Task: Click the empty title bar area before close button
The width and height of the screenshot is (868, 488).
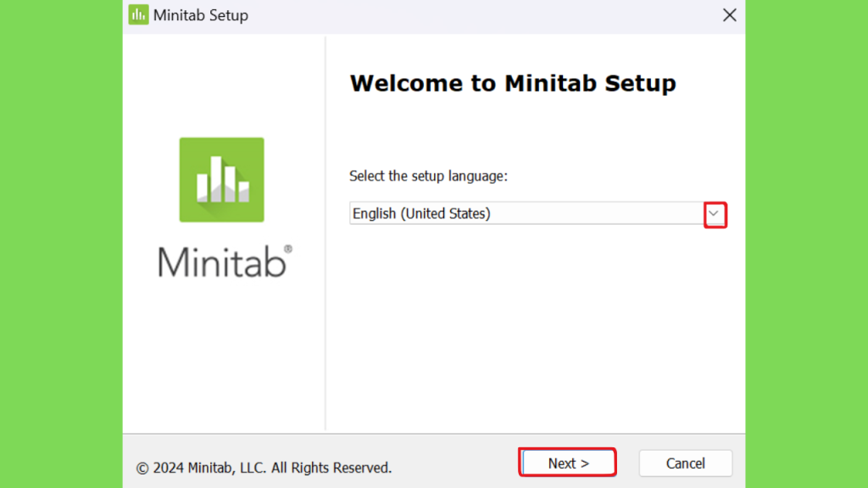Action: pos(481,15)
